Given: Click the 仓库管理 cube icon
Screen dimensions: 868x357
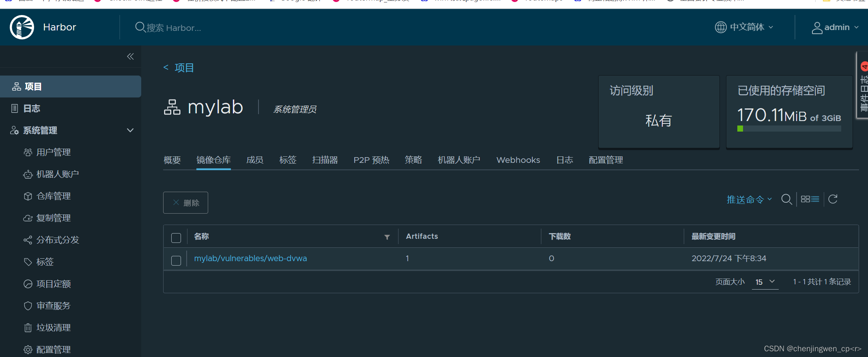Looking at the screenshot, I should 28,196.
